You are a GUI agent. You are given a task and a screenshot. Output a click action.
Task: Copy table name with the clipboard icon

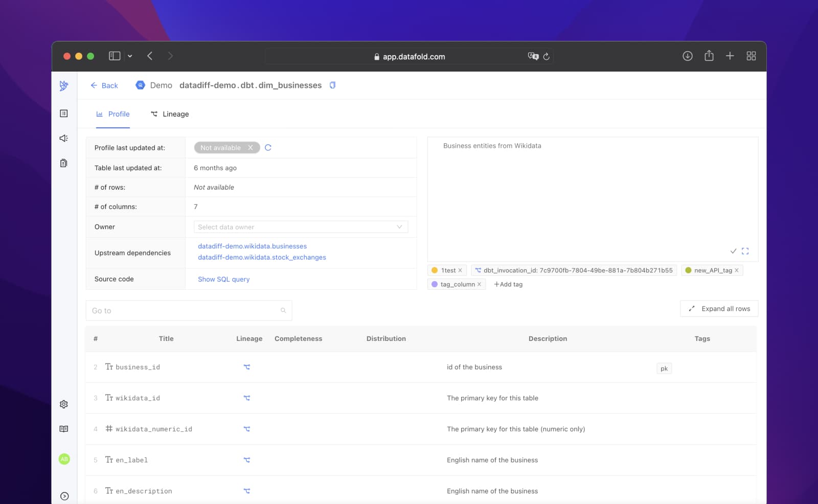pos(332,85)
